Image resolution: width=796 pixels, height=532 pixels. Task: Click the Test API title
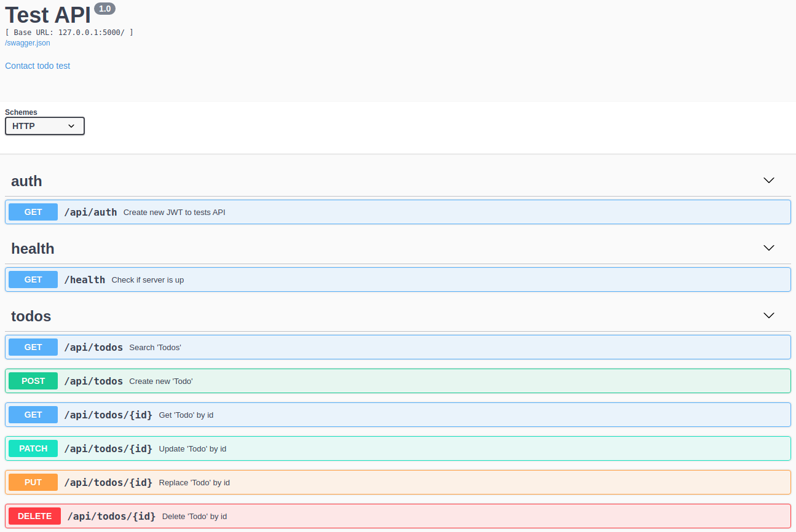(48, 14)
